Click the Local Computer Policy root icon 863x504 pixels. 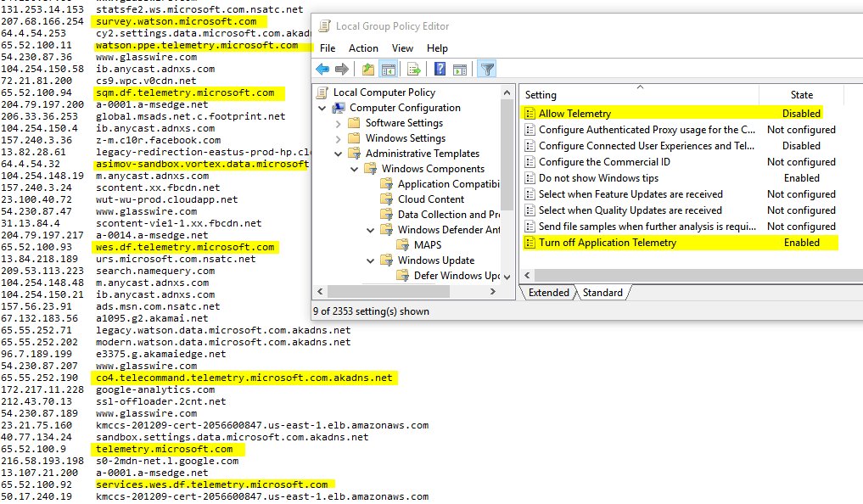(x=322, y=92)
